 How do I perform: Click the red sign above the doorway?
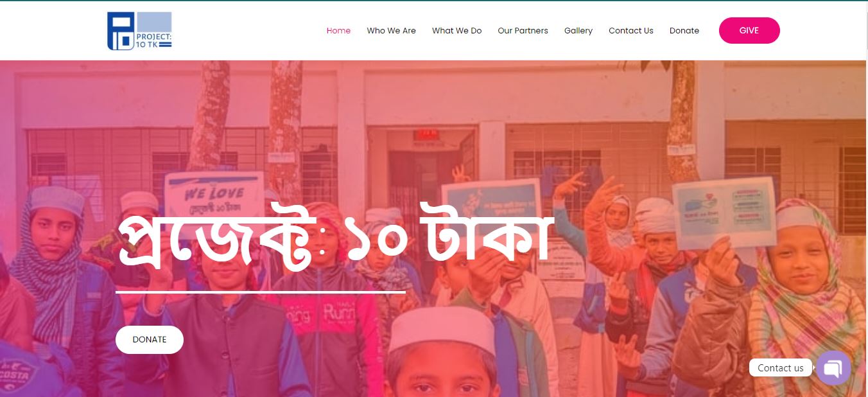coord(426,134)
